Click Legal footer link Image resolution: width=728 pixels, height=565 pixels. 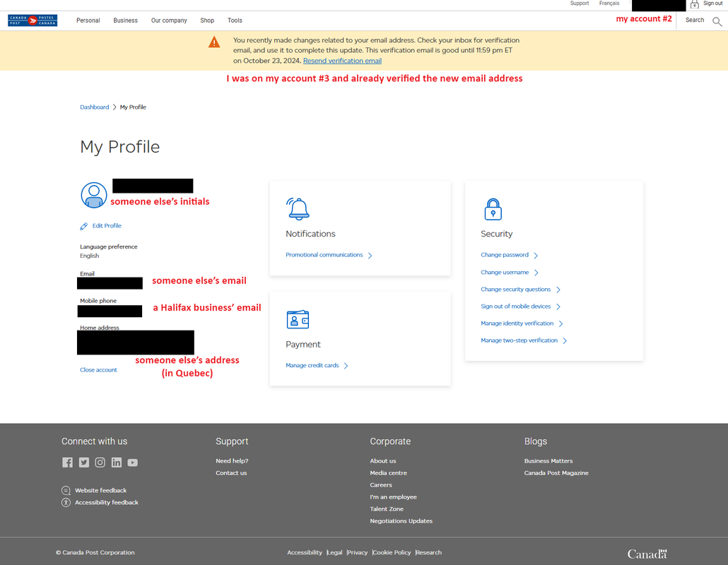[x=335, y=552]
